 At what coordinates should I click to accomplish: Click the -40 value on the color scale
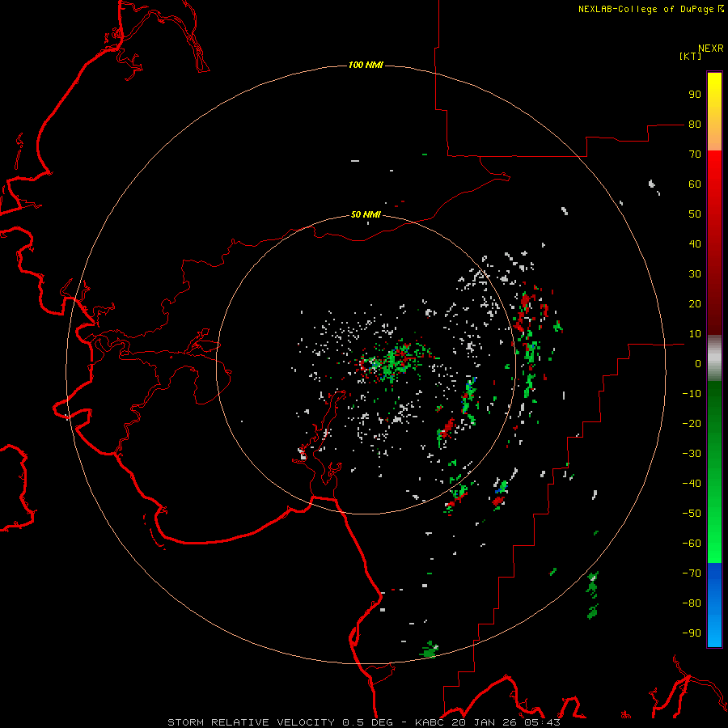pyautogui.click(x=692, y=484)
